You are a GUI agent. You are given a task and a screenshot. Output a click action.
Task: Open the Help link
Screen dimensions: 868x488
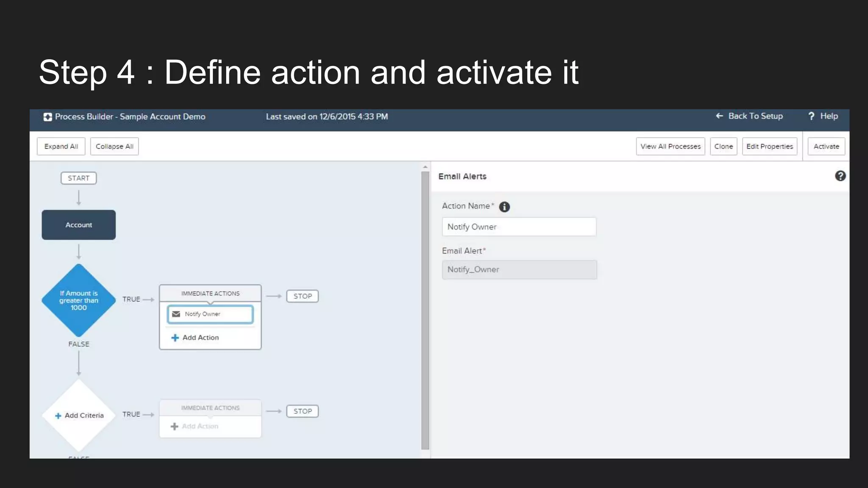tap(823, 116)
